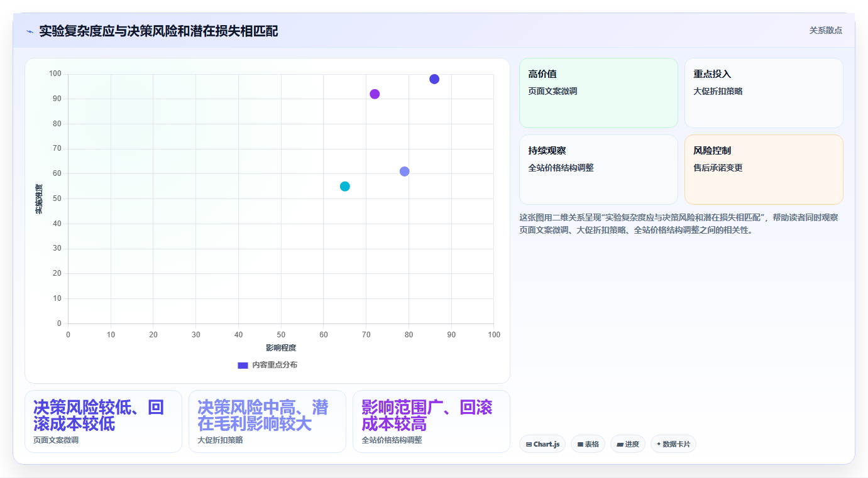Click 售后承诺变更 in the 风险控制 card
The height and width of the screenshot is (478, 868).
[x=718, y=168]
